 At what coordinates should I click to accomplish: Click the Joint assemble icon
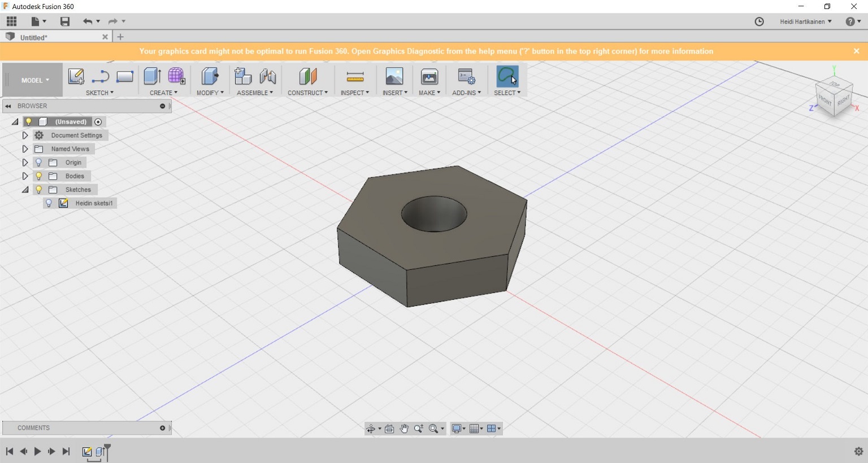(268, 76)
